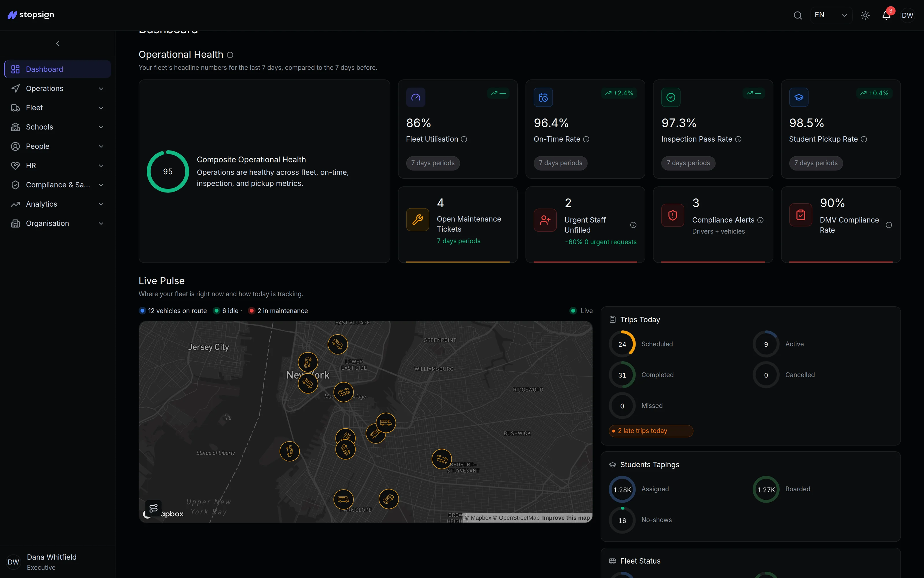Click the +0.4% trend badge
This screenshot has width=924, height=578.
(874, 93)
